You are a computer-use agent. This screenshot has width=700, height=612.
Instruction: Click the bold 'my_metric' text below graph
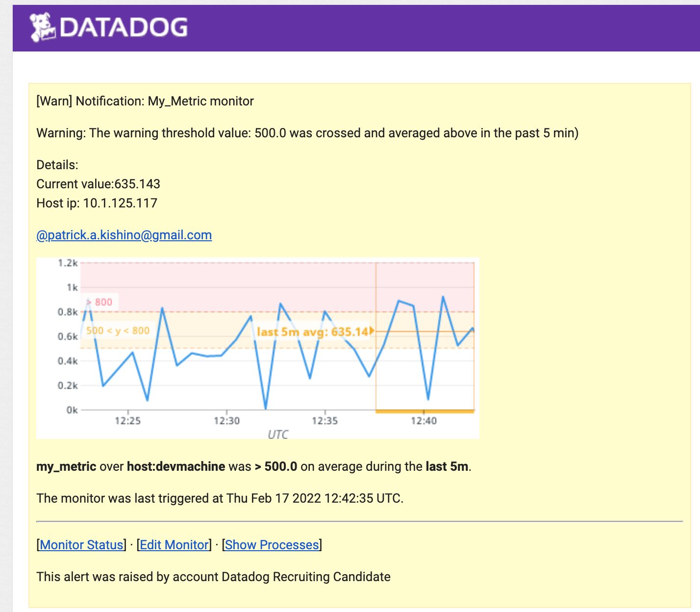point(66,466)
